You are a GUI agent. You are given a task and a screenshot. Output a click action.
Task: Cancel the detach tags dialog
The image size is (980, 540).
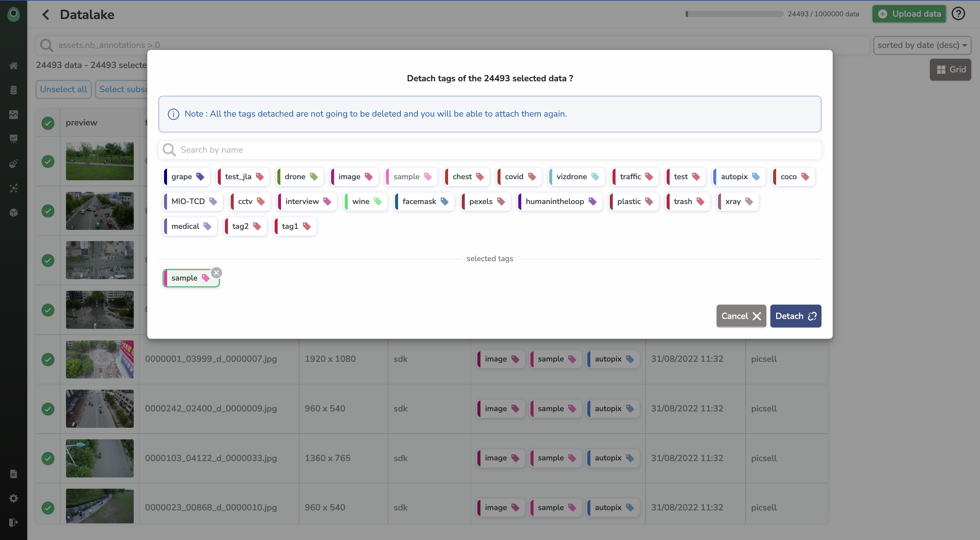click(x=741, y=316)
